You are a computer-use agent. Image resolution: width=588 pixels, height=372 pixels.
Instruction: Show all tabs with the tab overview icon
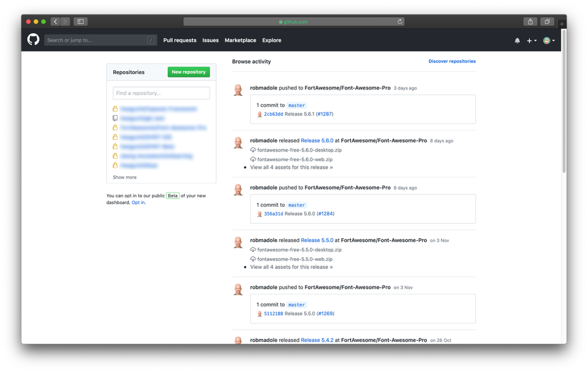[x=547, y=22]
